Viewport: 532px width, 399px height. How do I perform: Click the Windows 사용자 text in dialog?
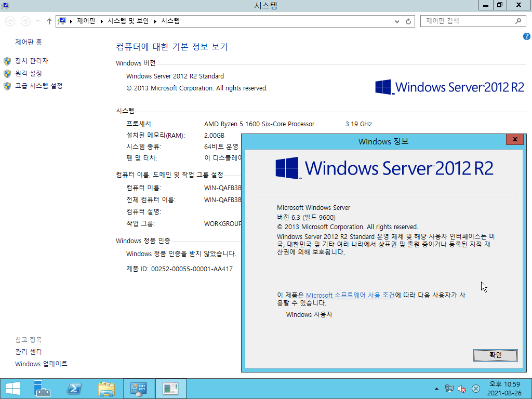click(309, 314)
